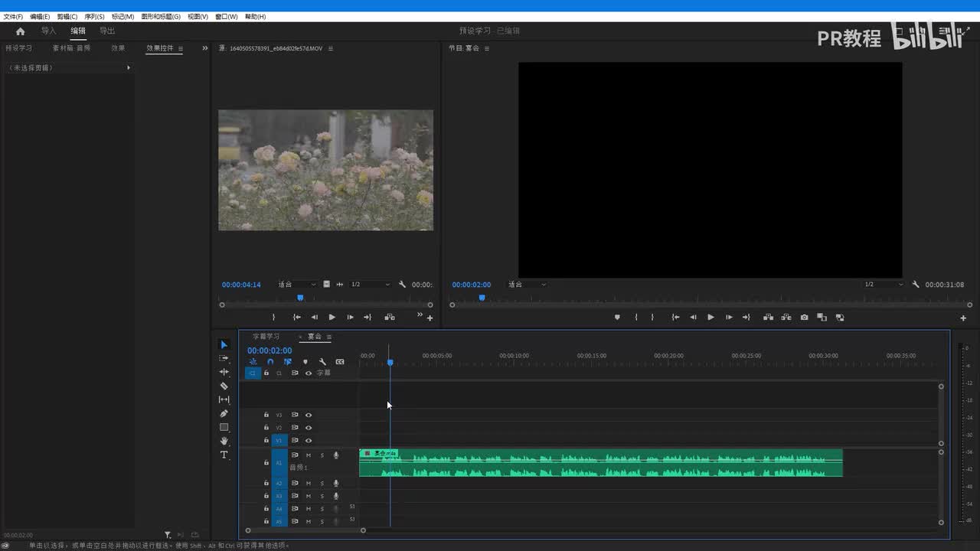Open timeline display settings wrench
Viewport: 980px width, 551px height.
point(322,362)
